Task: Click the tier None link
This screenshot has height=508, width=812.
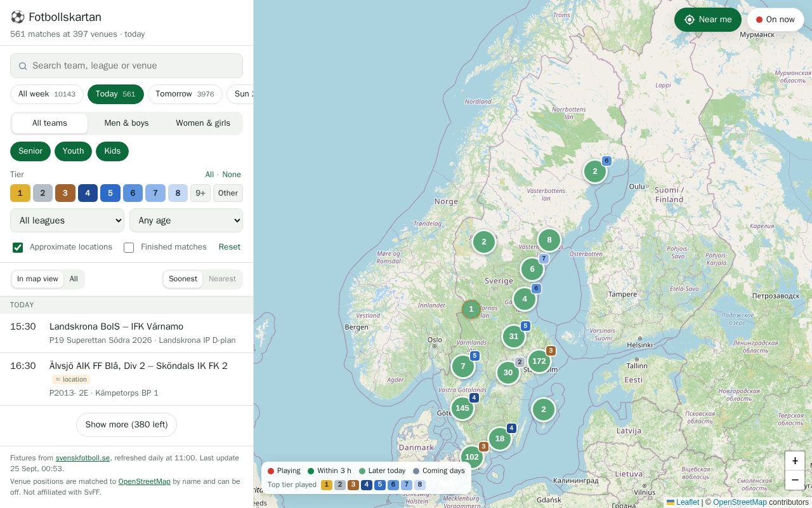Action: (232, 175)
